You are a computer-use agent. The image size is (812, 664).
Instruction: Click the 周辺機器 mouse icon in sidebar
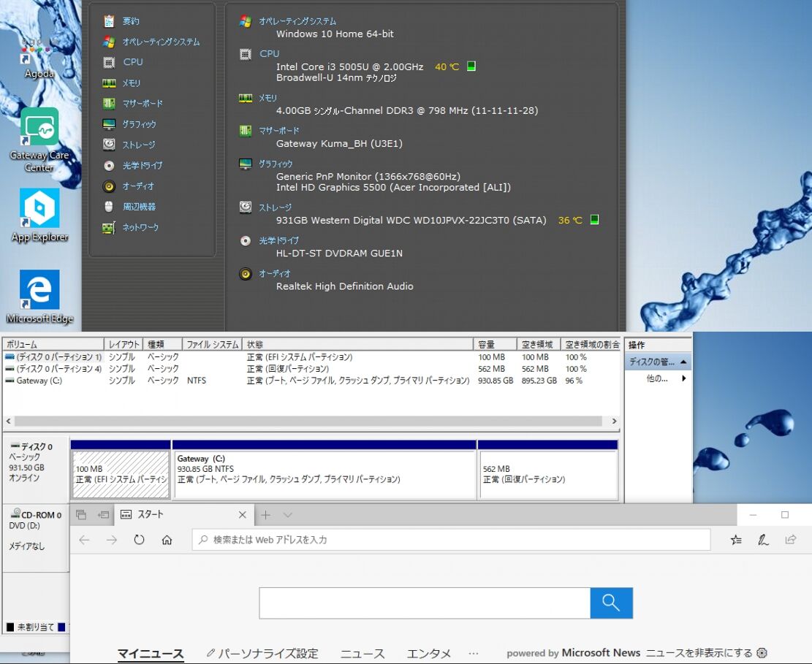click(109, 207)
